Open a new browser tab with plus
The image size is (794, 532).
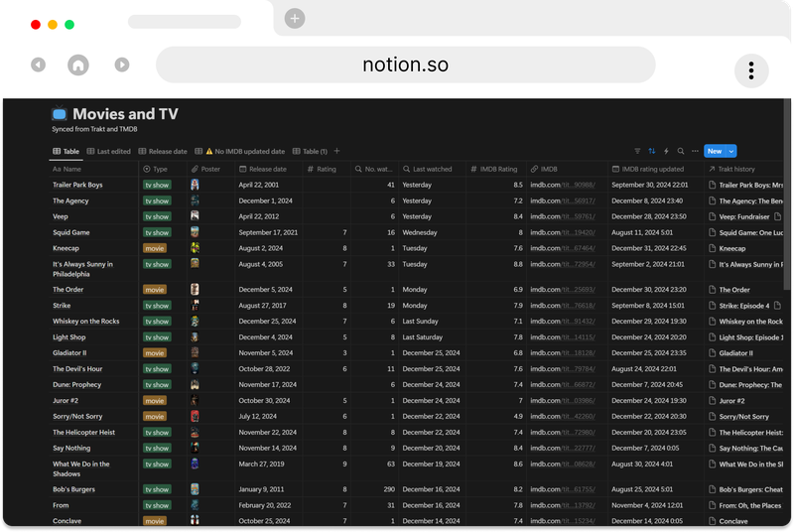pyautogui.click(x=294, y=19)
